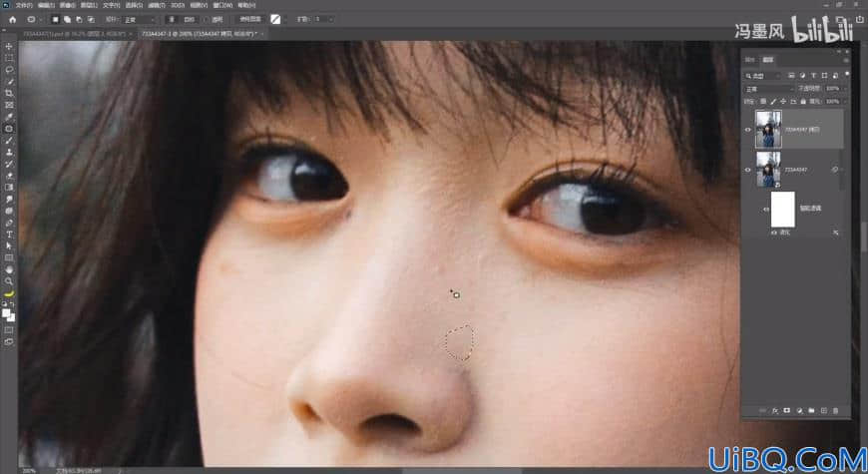The height and width of the screenshot is (474, 868).
Task: Choose Add to Selection mode
Action: tap(67, 19)
